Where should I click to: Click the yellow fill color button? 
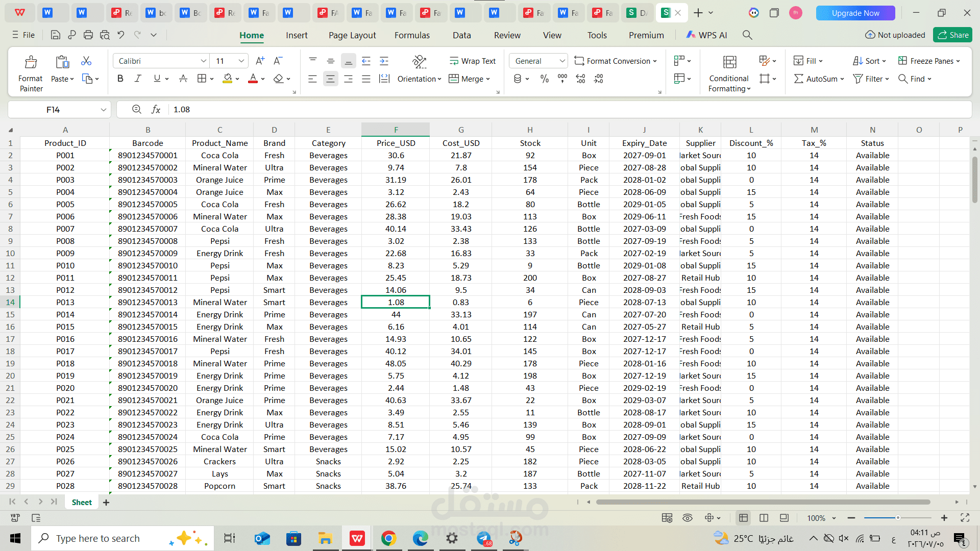point(228,79)
